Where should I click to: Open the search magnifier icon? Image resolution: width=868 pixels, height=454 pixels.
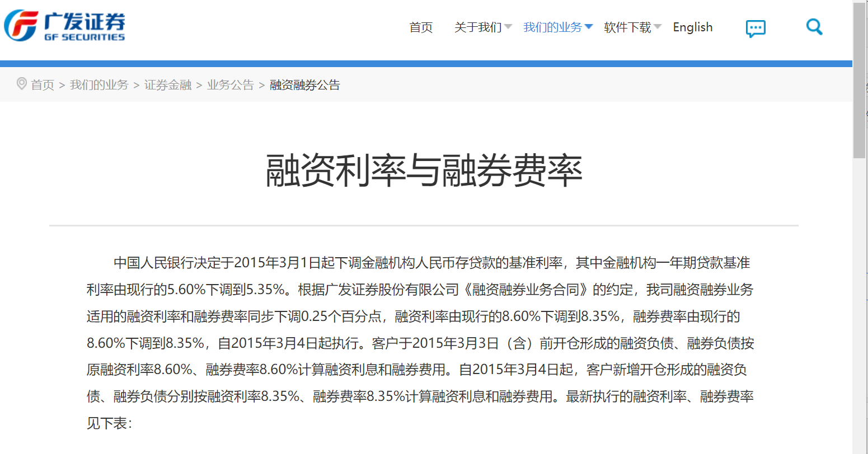[x=814, y=26]
